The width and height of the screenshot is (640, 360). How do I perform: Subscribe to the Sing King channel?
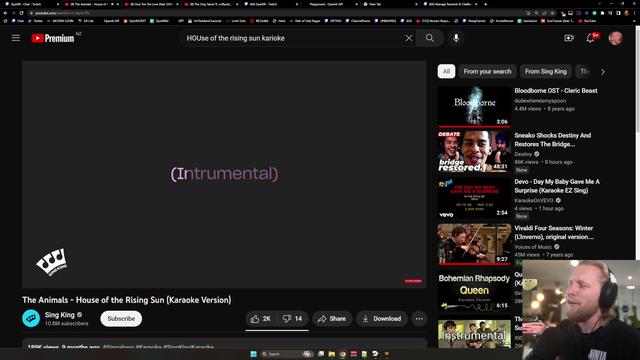tap(121, 319)
